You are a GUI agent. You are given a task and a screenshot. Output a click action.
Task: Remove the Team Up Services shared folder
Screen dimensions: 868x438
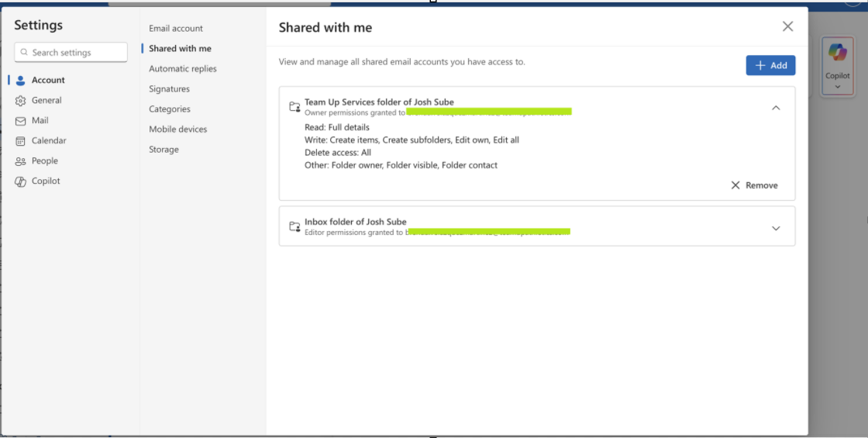pos(754,185)
